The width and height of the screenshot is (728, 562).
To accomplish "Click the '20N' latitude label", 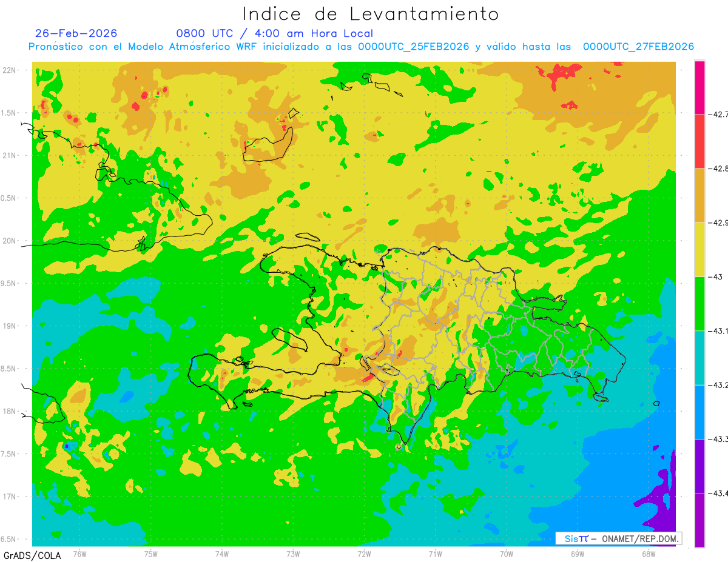I will click(x=10, y=241).
